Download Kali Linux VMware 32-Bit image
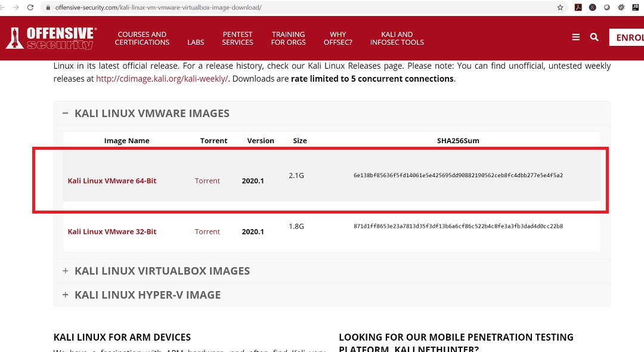The width and height of the screenshot is (644, 352). [x=112, y=231]
